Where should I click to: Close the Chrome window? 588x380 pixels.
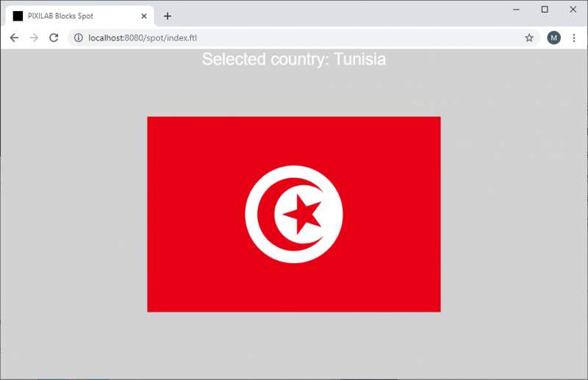click(573, 10)
